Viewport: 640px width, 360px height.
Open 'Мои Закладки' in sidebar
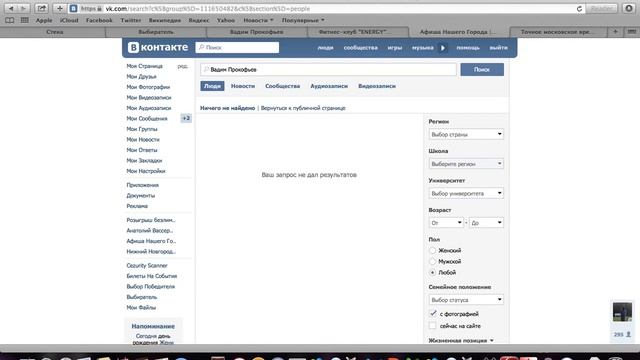[144, 160]
